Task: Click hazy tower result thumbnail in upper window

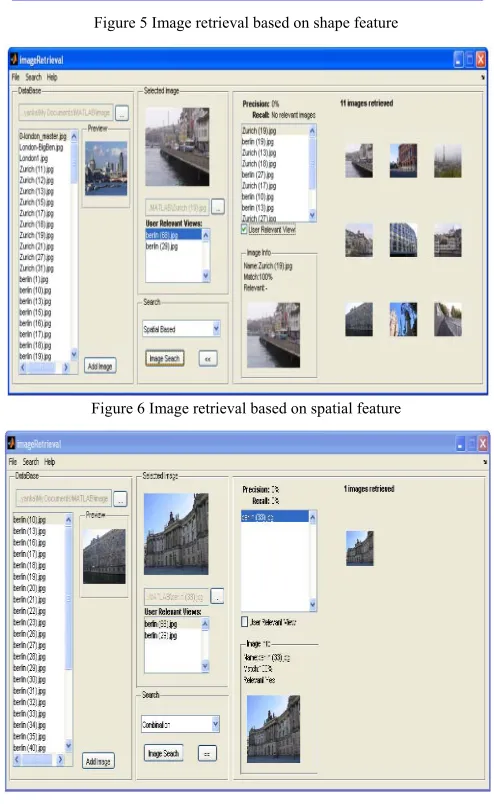Action: (x=448, y=160)
